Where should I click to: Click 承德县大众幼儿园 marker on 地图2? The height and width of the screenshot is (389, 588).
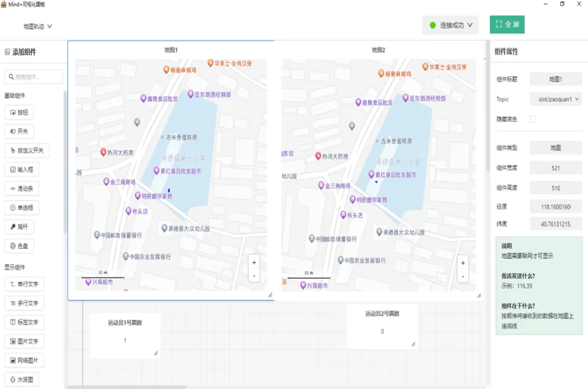tap(379, 232)
